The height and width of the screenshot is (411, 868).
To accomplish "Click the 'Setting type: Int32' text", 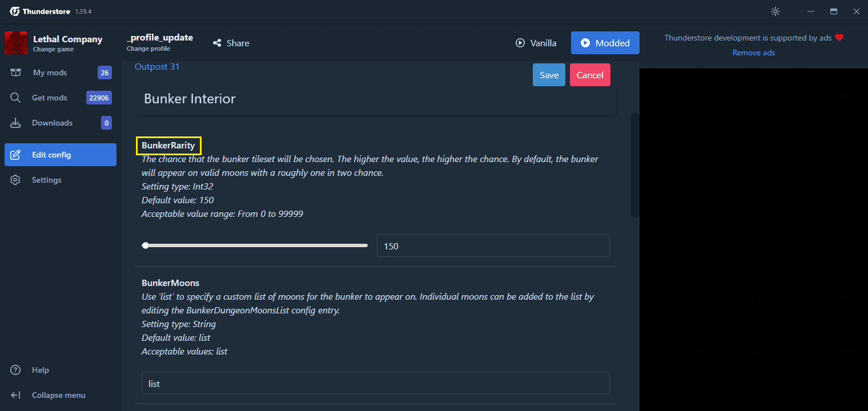I will click(178, 187).
